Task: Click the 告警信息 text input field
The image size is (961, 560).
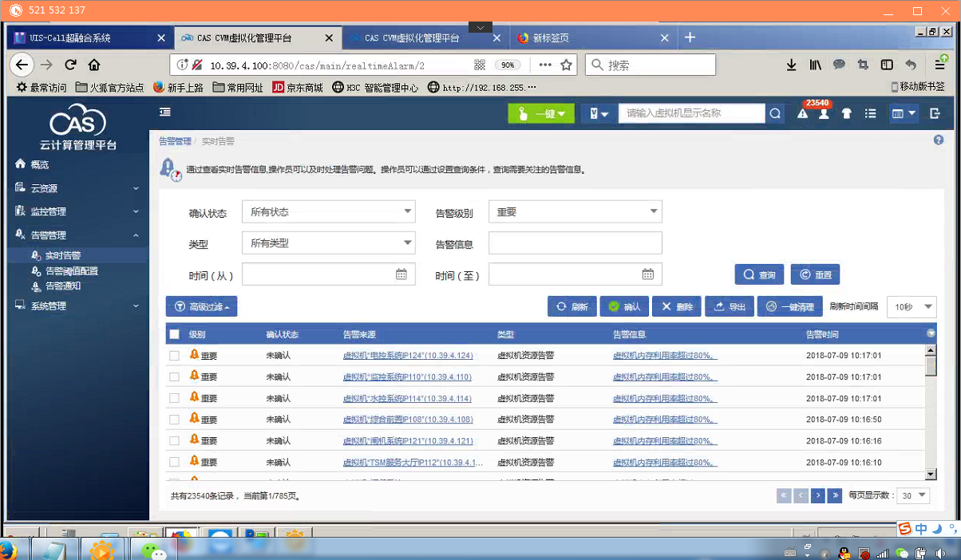Action: [x=575, y=243]
